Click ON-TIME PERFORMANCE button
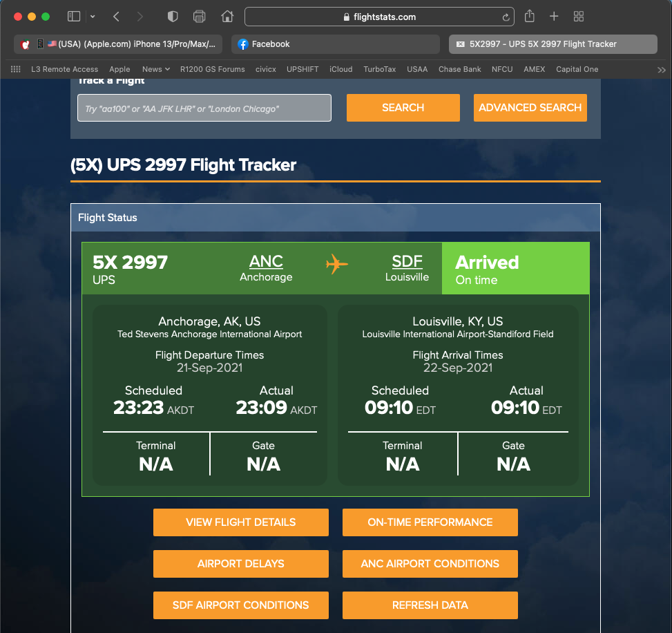This screenshot has width=672, height=633. point(430,522)
